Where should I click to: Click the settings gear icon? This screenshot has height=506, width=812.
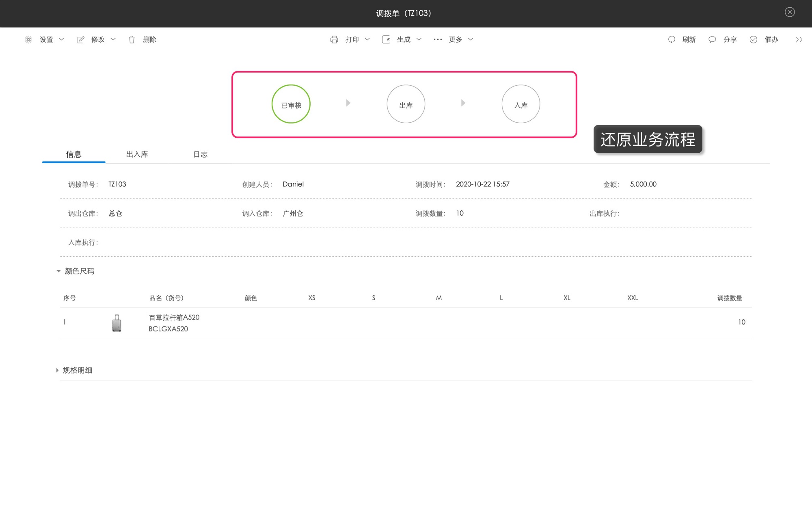click(28, 39)
